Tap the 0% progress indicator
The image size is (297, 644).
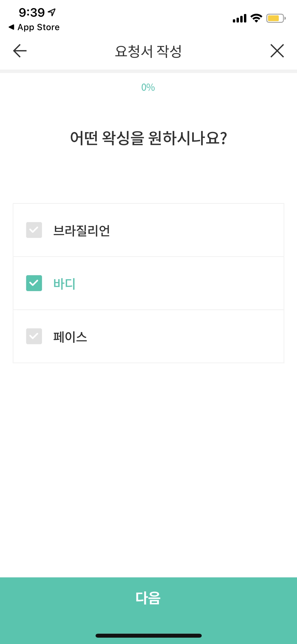pos(148,87)
